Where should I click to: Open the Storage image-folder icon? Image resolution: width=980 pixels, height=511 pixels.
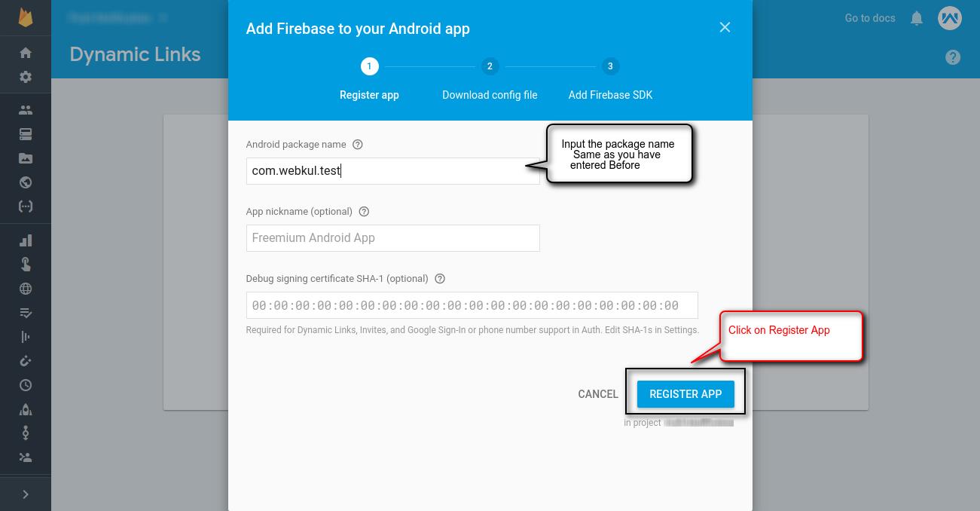[x=26, y=158]
